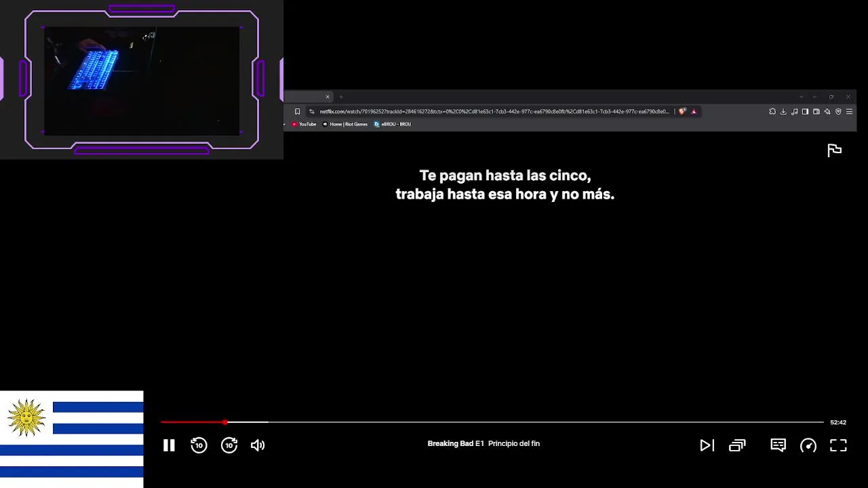Open the Brave Wallet icon
This screenshot has height=488, width=868.
[x=816, y=111]
